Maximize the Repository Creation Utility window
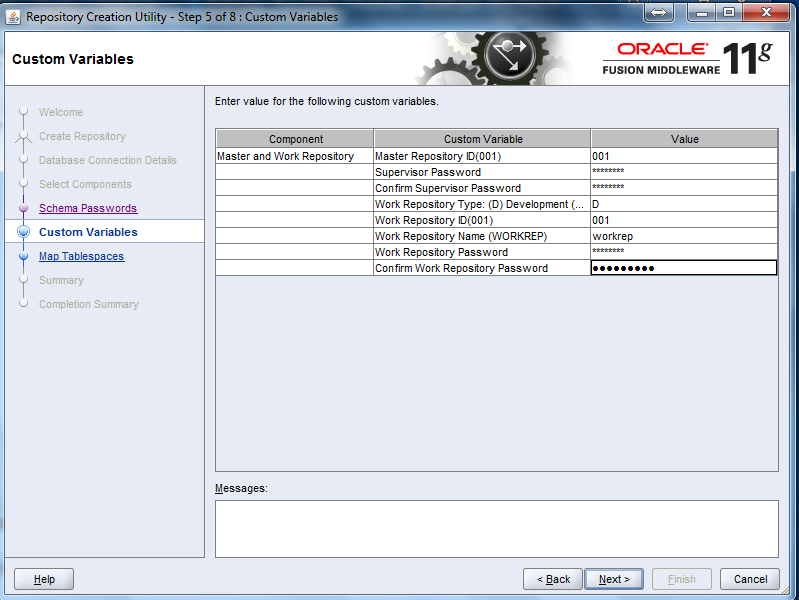Screen dimensions: 799x600 [729, 12]
